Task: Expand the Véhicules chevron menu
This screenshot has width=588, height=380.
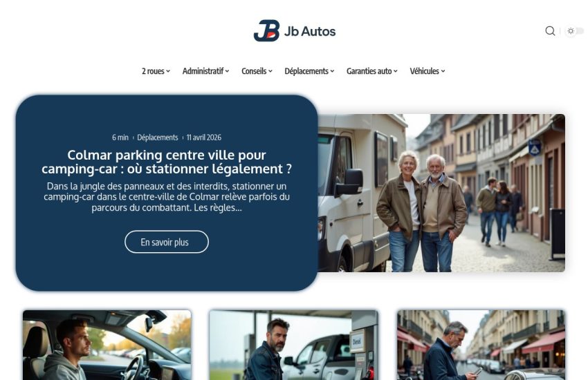Action: 427,71
